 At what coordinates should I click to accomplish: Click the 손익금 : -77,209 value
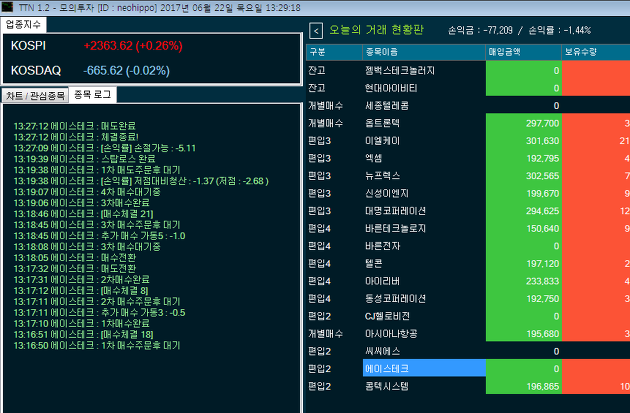(x=480, y=31)
